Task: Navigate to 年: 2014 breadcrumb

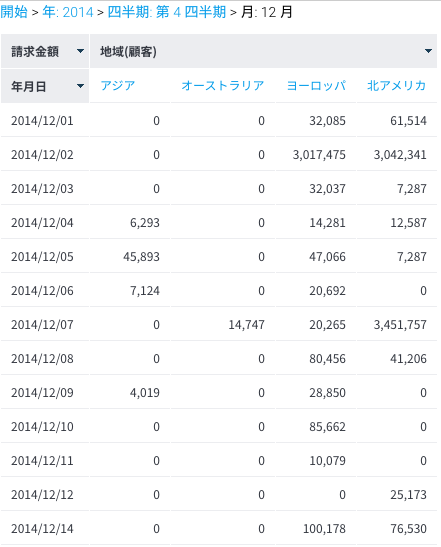Action: 68,12
